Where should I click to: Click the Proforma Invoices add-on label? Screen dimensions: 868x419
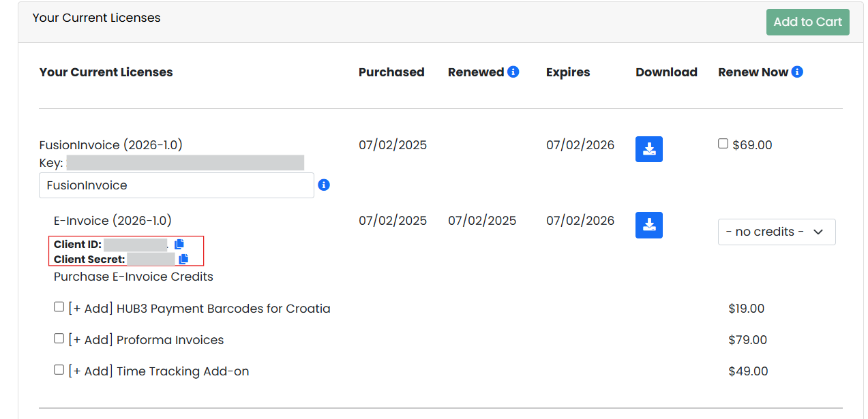170,340
